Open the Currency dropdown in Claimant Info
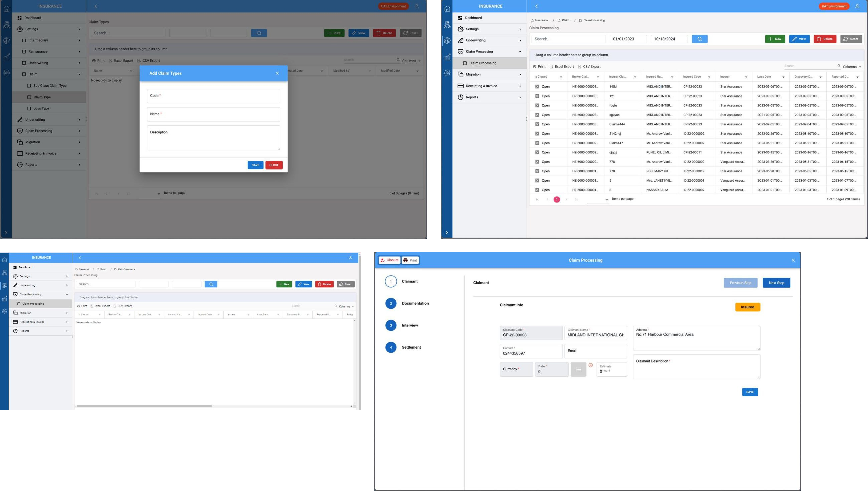 coord(516,369)
